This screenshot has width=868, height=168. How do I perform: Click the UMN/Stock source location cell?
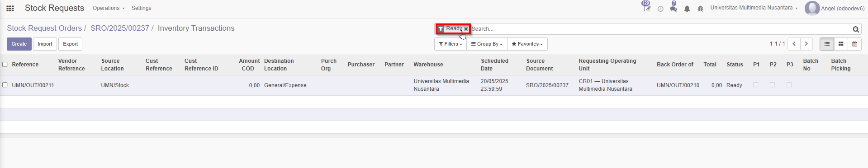pos(115,85)
